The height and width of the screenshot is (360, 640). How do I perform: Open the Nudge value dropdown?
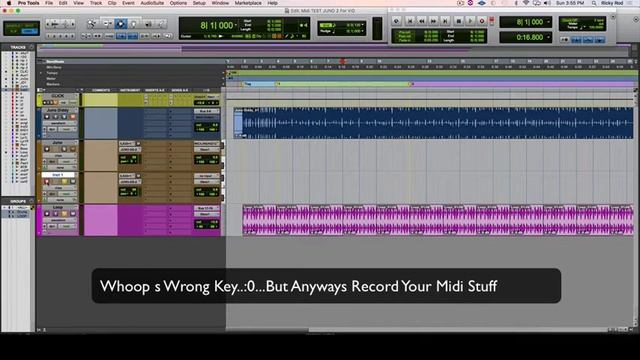[363, 31]
